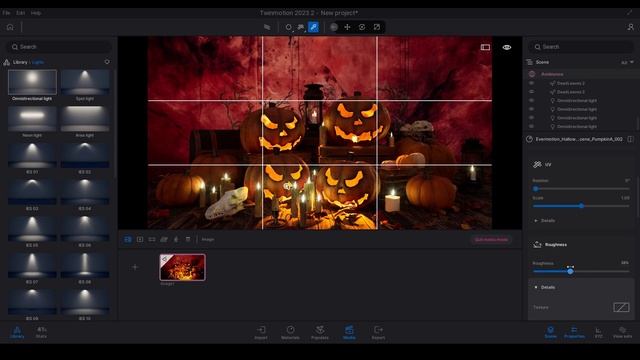
Task: Select the circular selection tool in toolbar
Action: pos(289,27)
